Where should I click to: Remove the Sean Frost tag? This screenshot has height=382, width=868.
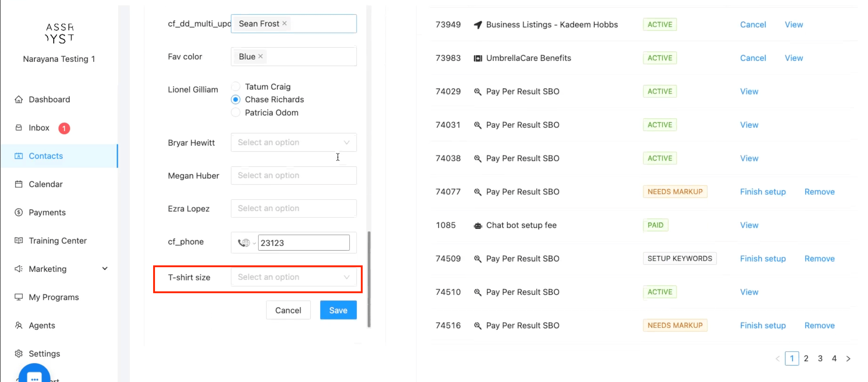(x=285, y=23)
